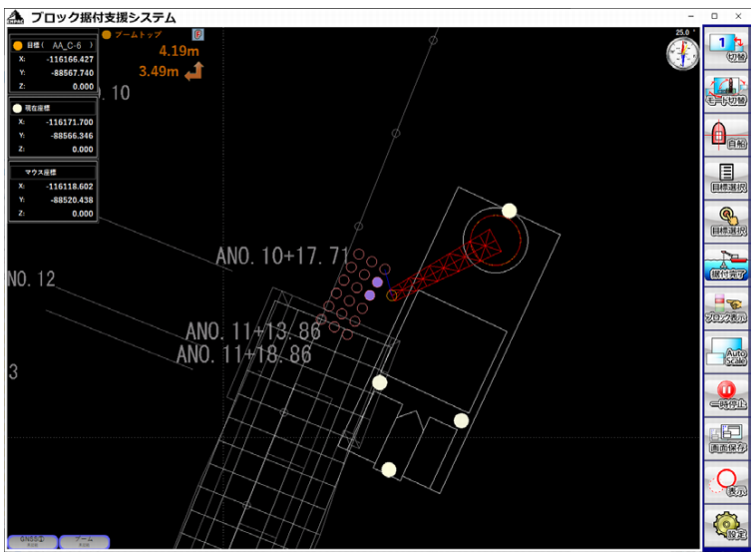Center view on own ship with 自船

(727, 135)
